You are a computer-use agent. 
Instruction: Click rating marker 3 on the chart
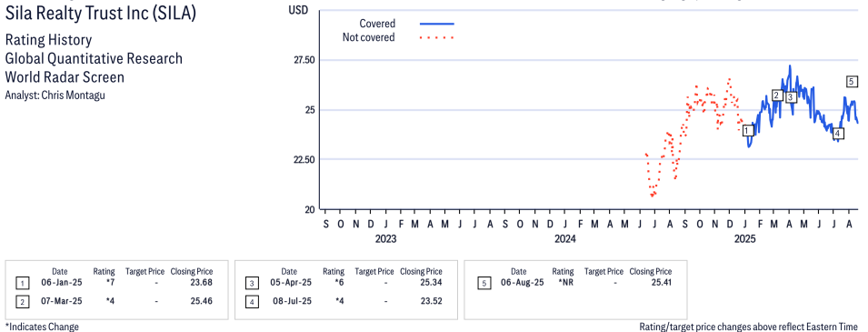791,97
